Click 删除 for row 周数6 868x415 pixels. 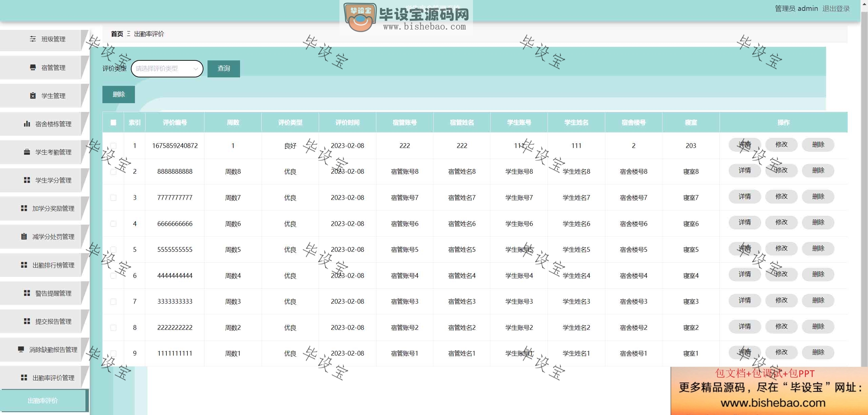pyautogui.click(x=818, y=222)
